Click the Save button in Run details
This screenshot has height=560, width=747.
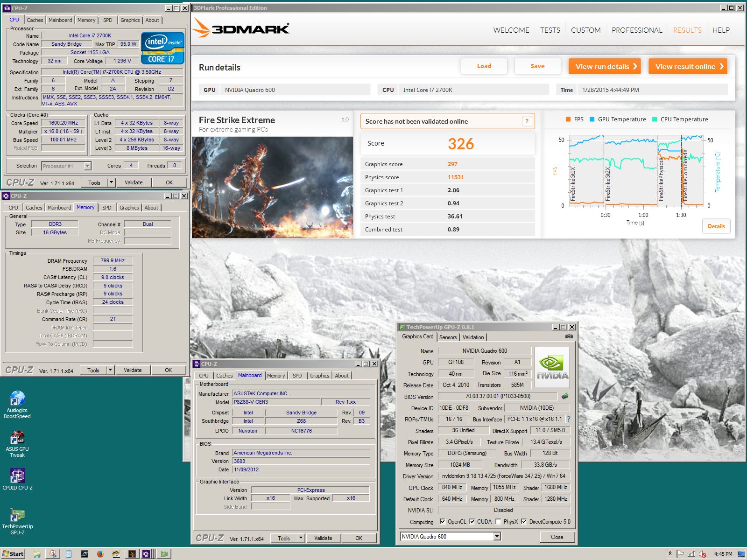click(x=537, y=66)
